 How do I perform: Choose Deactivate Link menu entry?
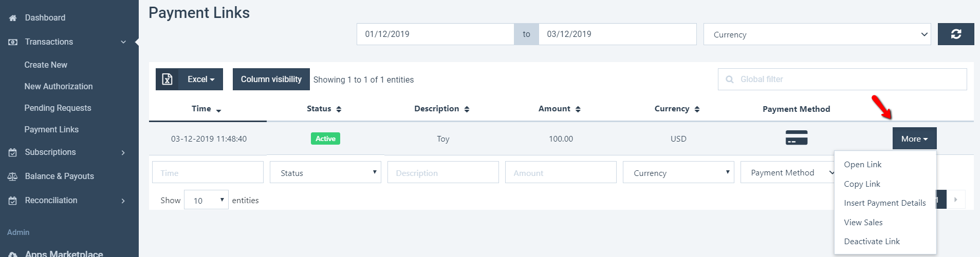(x=872, y=241)
